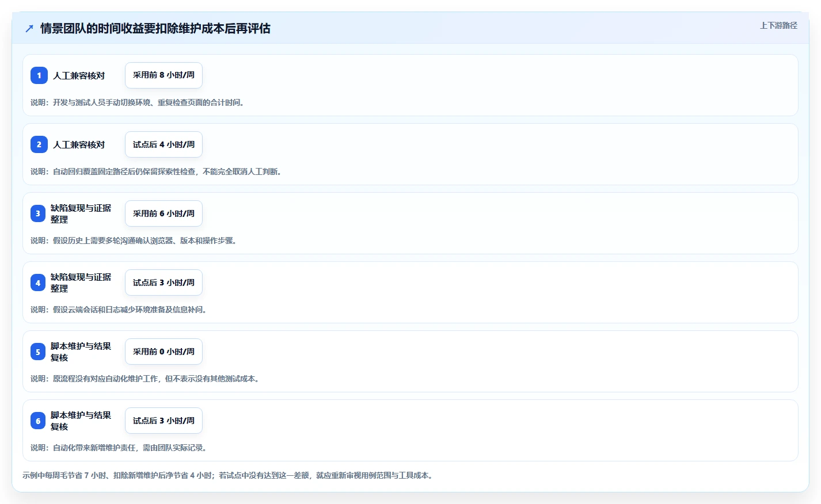Click 试点后 3 小时/周 in step 4
The width and height of the screenshot is (821, 504).
pos(164,282)
